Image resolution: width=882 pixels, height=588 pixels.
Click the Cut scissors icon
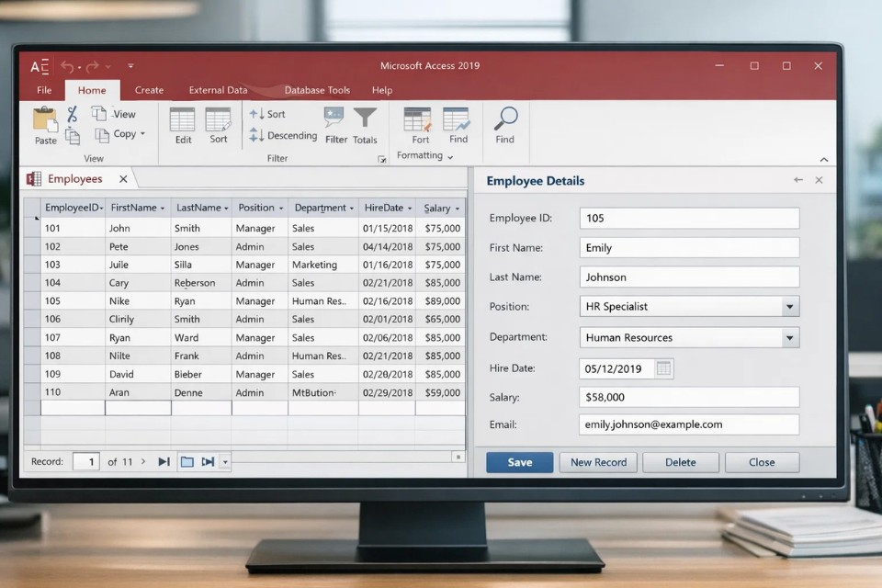click(73, 114)
